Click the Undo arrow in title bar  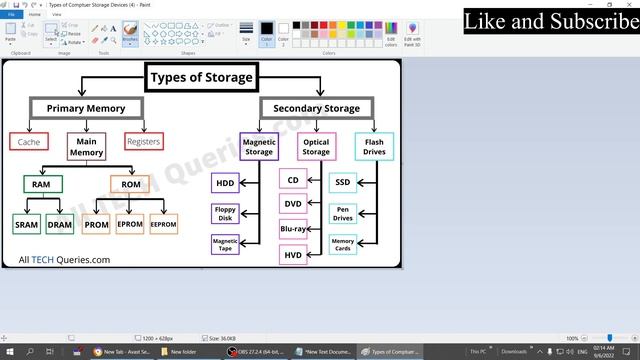24,5
